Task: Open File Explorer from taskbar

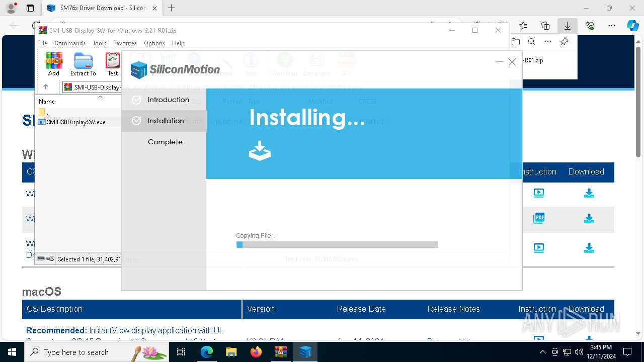Action: pyautogui.click(x=231, y=352)
